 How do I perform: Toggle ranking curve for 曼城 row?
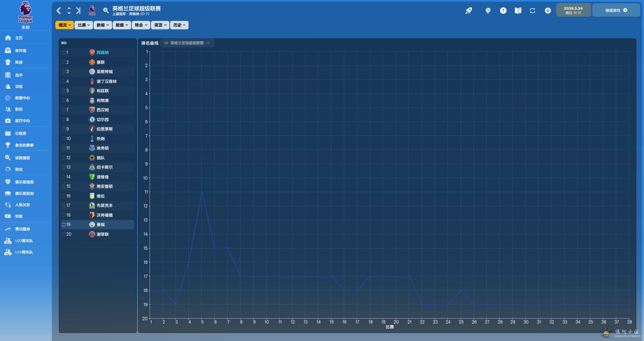[x=64, y=225]
